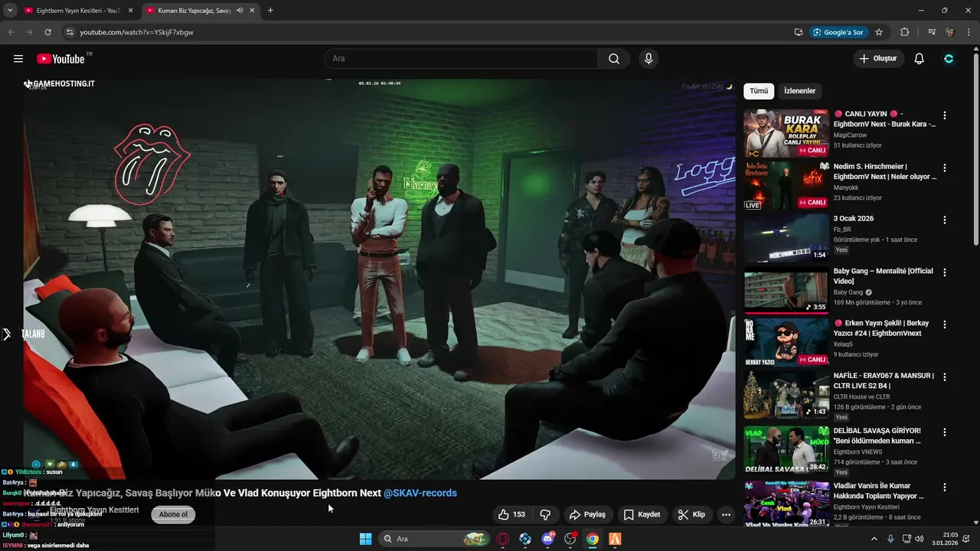Install app icon in address bar
Image resolution: width=980 pixels, height=551 pixels.
click(799, 32)
